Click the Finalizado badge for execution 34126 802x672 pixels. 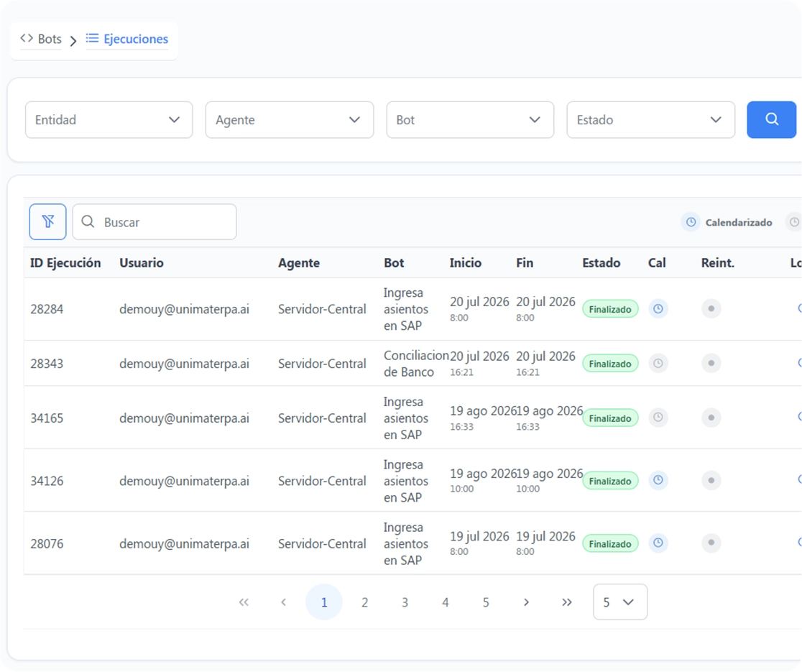[x=610, y=481]
